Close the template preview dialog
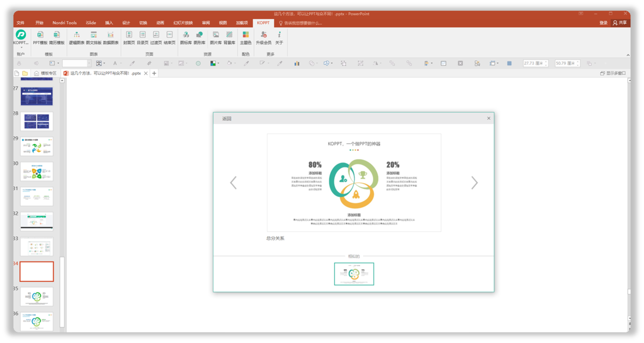The height and width of the screenshot is (343, 644). pyautogui.click(x=489, y=118)
